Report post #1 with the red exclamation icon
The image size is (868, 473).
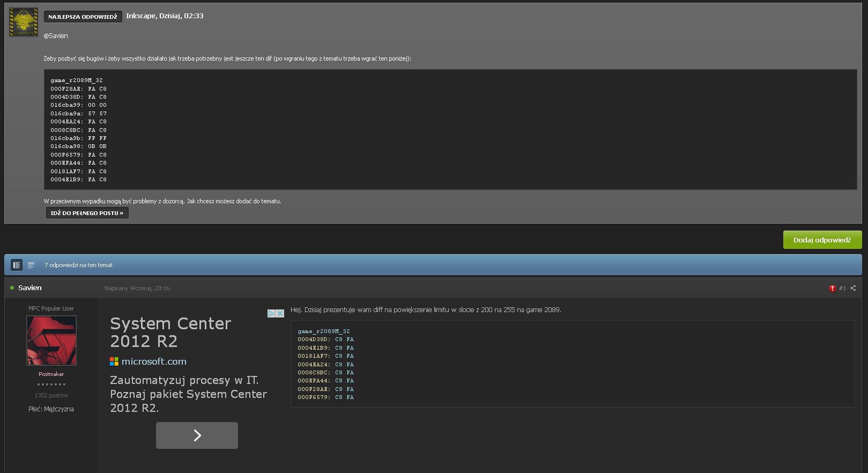coord(832,289)
